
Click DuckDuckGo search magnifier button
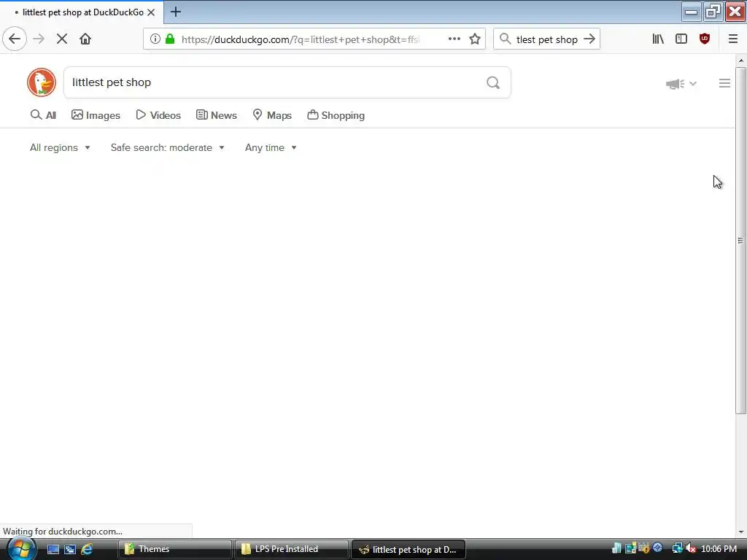[493, 83]
